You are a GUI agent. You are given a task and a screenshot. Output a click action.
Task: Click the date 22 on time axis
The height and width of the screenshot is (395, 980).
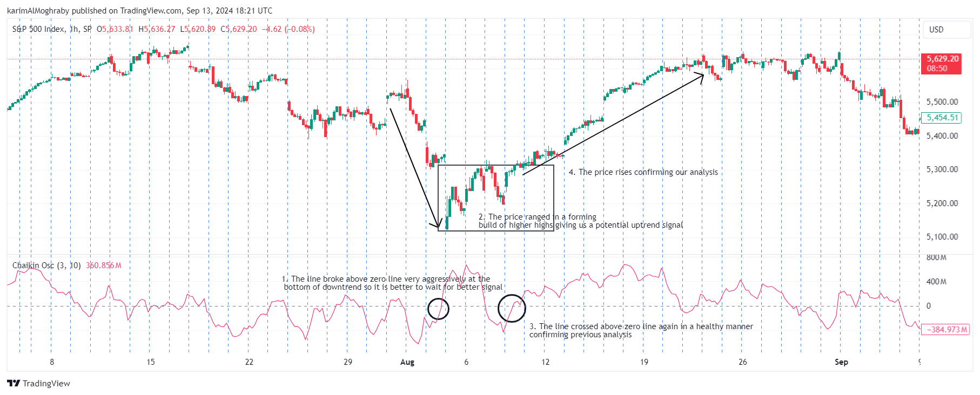pyautogui.click(x=249, y=362)
